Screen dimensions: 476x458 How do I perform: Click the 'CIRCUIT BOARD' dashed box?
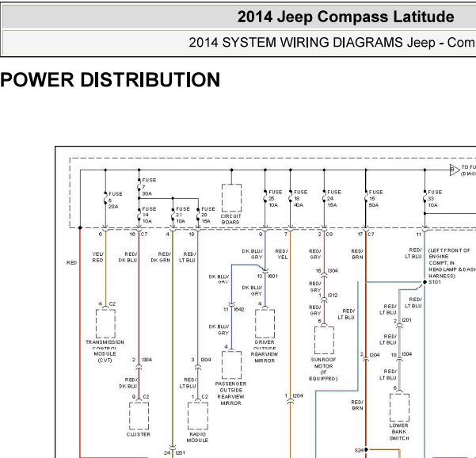231,198
